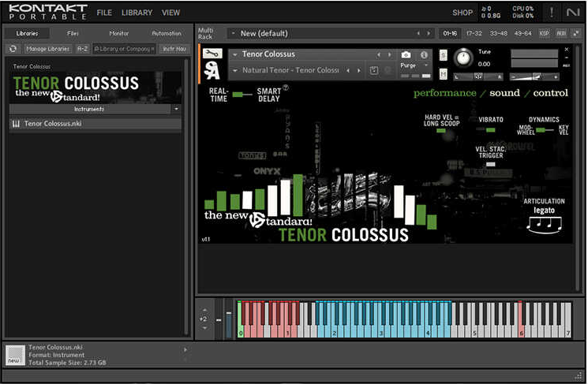This screenshot has height=384, width=588.
Task: Click the Instruments button in library
Action: point(89,109)
